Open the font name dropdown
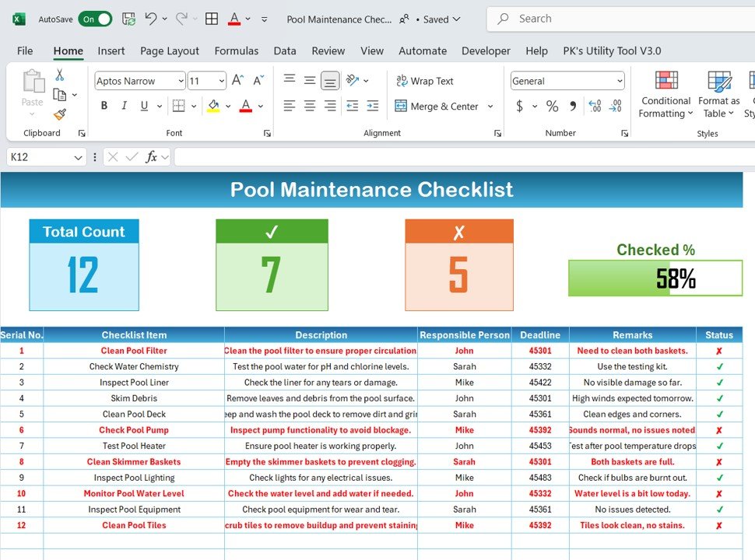Viewport: 755px width, 560px height. [181, 81]
